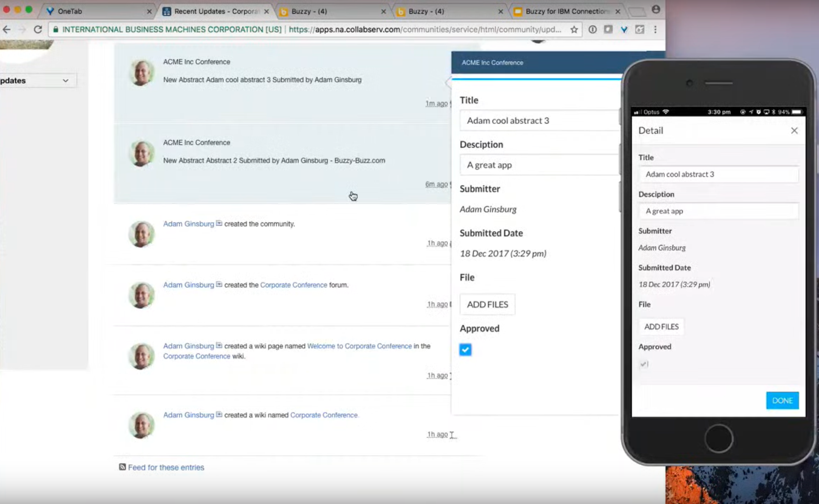Switch to the Recent Updates - Corporate tab

click(215, 11)
